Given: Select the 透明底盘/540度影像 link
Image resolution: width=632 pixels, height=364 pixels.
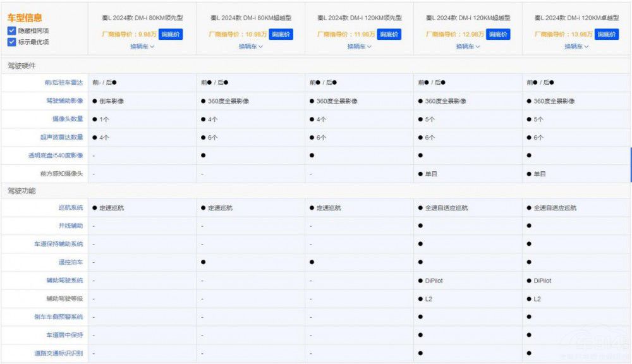Looking at the screenshot, I should click(x=56, y=155).
